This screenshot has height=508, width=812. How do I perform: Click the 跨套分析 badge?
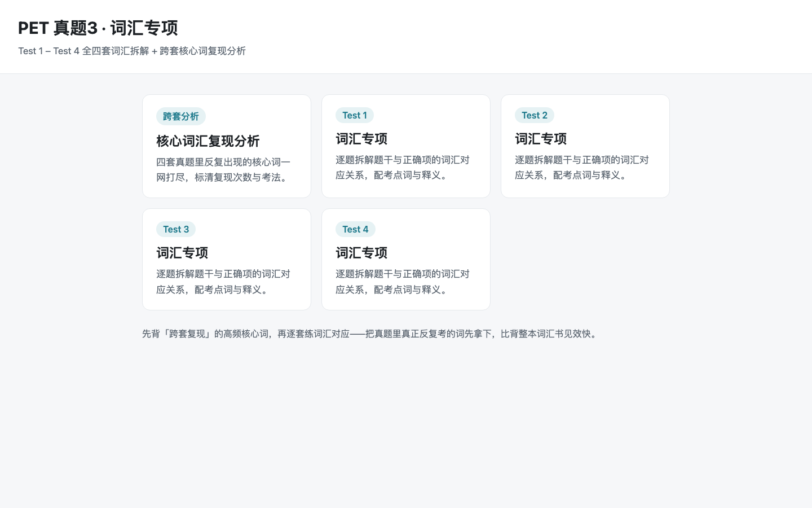pyautogui.click(x=181, y=116)
